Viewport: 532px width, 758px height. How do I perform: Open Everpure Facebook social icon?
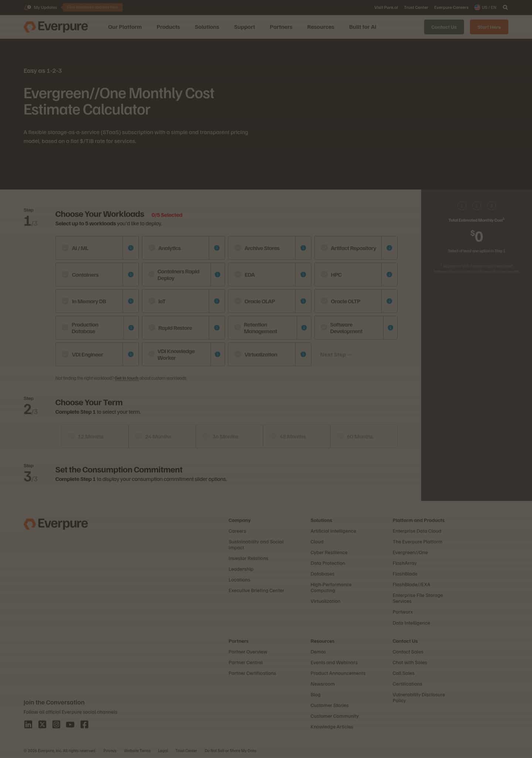(84, 724)
